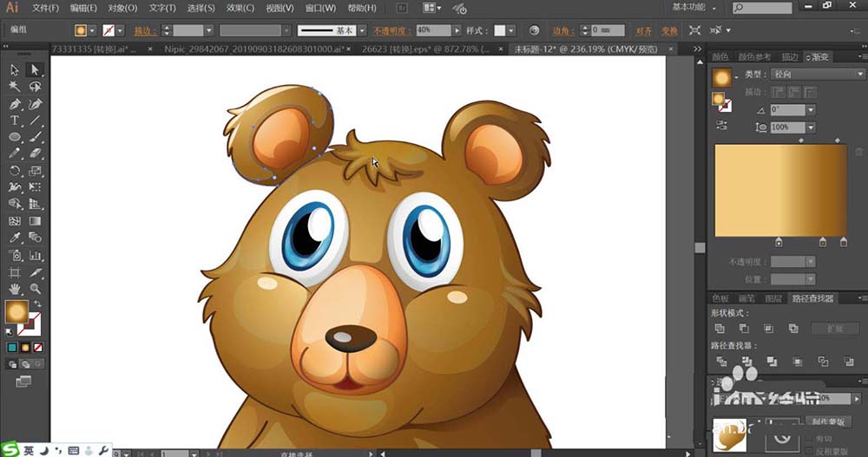Viewport: 868px width, 457px height.
Task: Toggle Draw Normal mode
Action: (x=12, y=364)
